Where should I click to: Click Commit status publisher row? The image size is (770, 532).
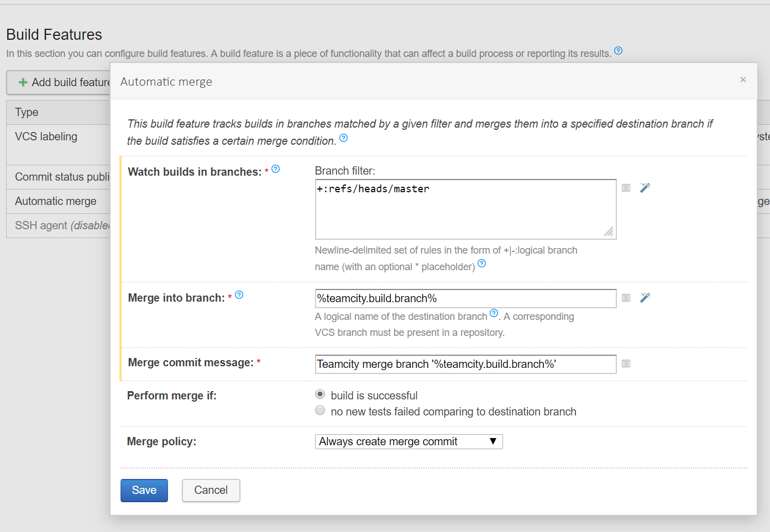[58, 177]
